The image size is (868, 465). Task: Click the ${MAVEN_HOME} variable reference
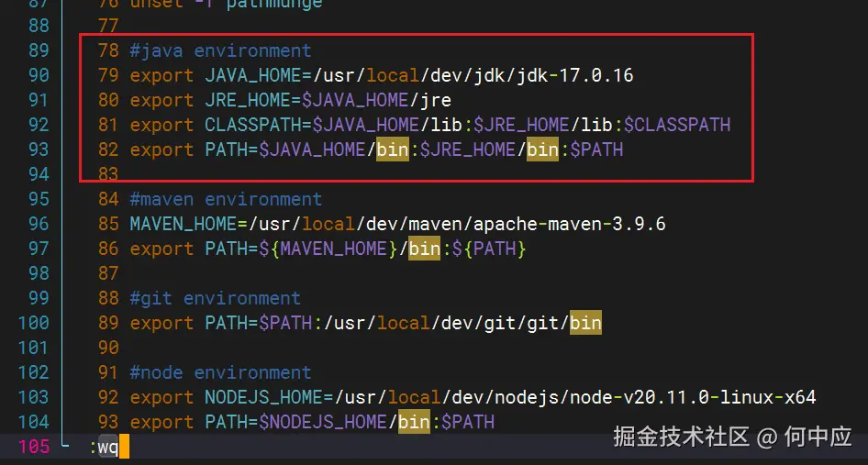[x=328, y=249]
